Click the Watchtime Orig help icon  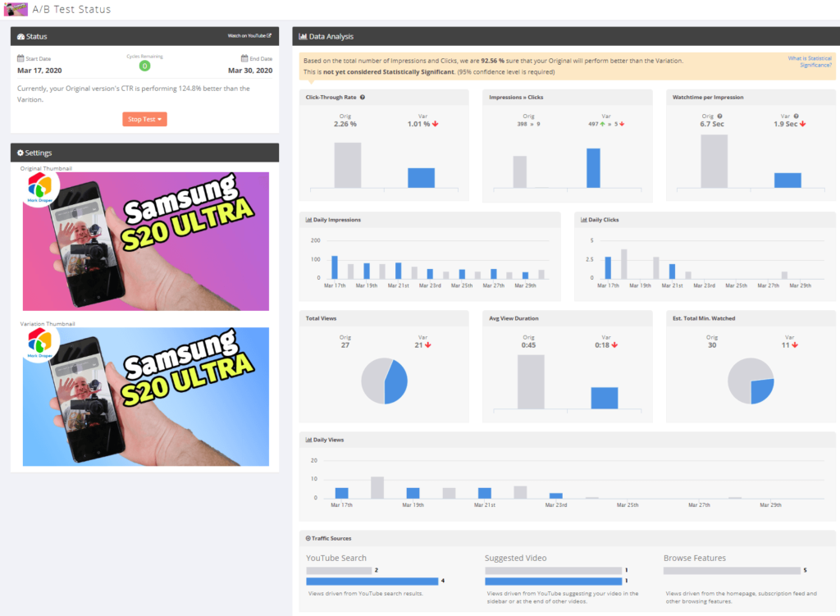click(720, 116)
